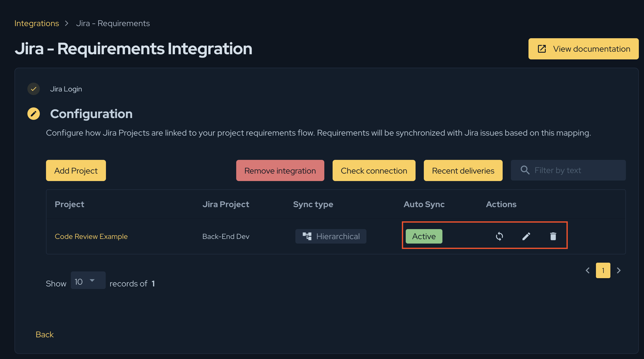Open the records-per-page dropdown showing 10
644x359 pixels.
point(88,280)
